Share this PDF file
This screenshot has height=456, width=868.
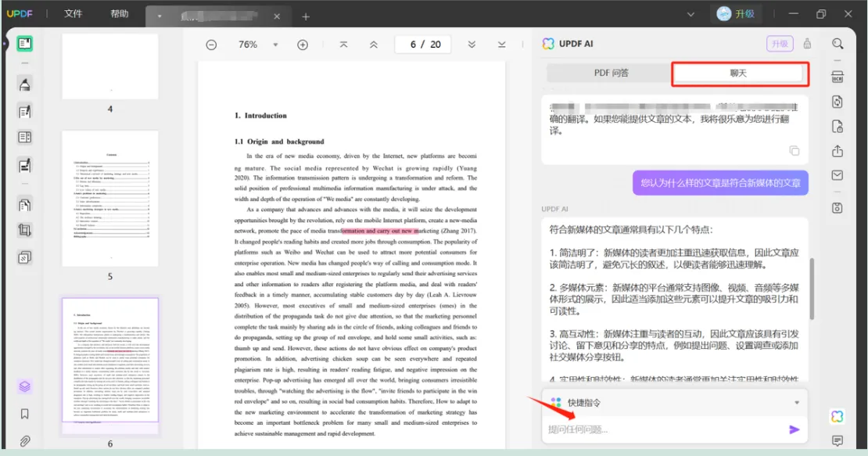point(838,151)
